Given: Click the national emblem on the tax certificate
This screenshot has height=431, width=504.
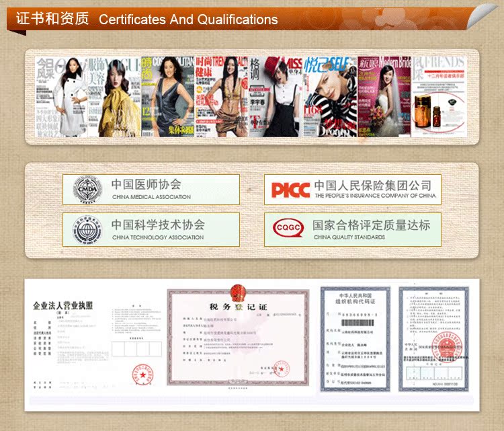Looking at the screenshot, I should coord(237,292).
